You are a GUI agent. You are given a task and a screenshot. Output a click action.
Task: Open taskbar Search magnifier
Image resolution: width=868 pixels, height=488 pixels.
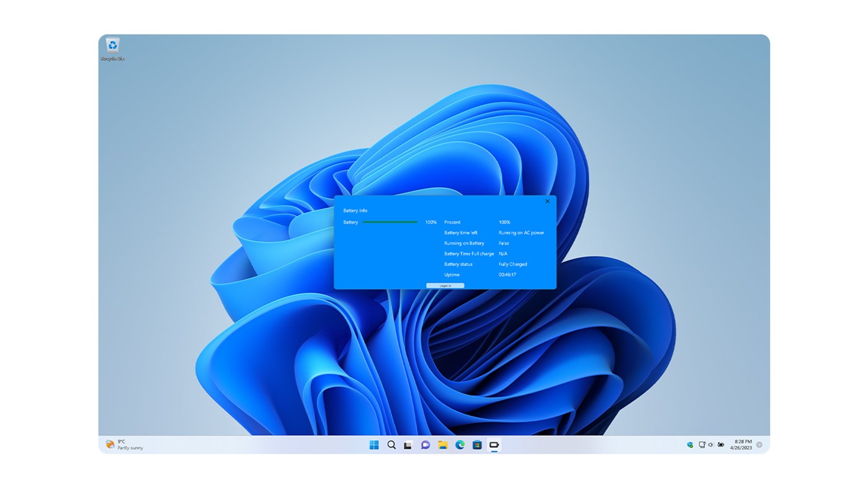click(391, 445)
